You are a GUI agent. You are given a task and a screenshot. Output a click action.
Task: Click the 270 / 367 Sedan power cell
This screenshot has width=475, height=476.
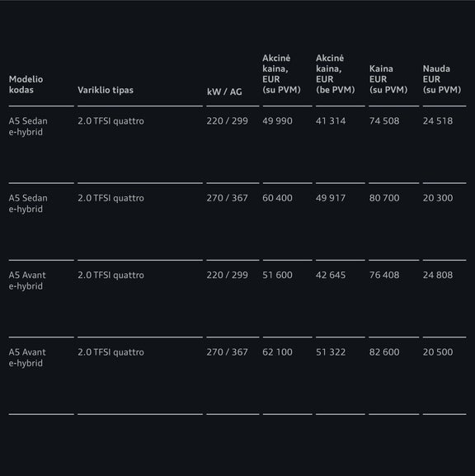[x=228, y=198]
